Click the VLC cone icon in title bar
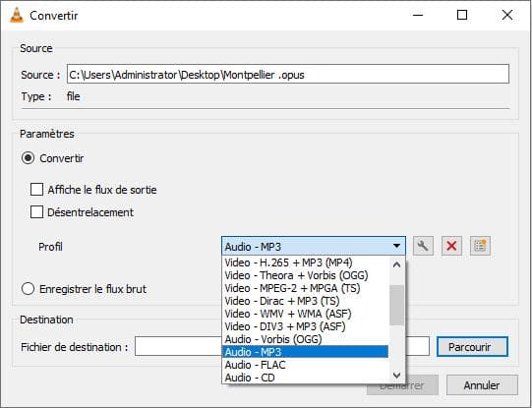This screenshot has height=408, width=532. (x=17, y=16)
